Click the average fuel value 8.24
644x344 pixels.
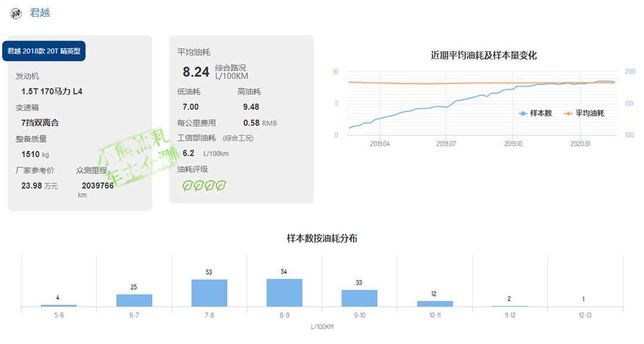[x=196, y=72]
